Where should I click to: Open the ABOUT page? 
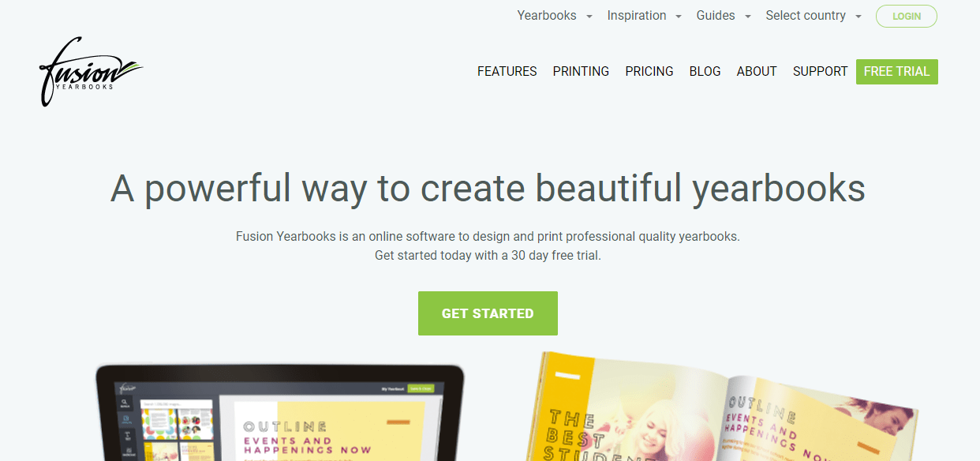757,71
